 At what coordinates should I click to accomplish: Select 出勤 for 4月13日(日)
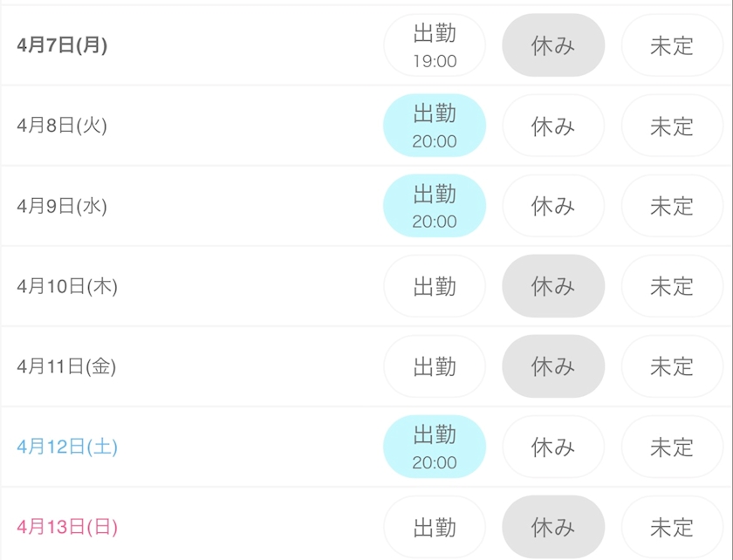tap(435, 527)
